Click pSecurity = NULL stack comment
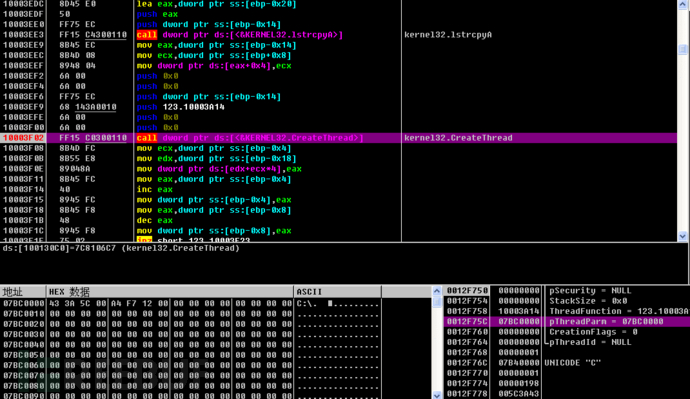This screenshot has width=690, height=399. (x=590, y=290)
